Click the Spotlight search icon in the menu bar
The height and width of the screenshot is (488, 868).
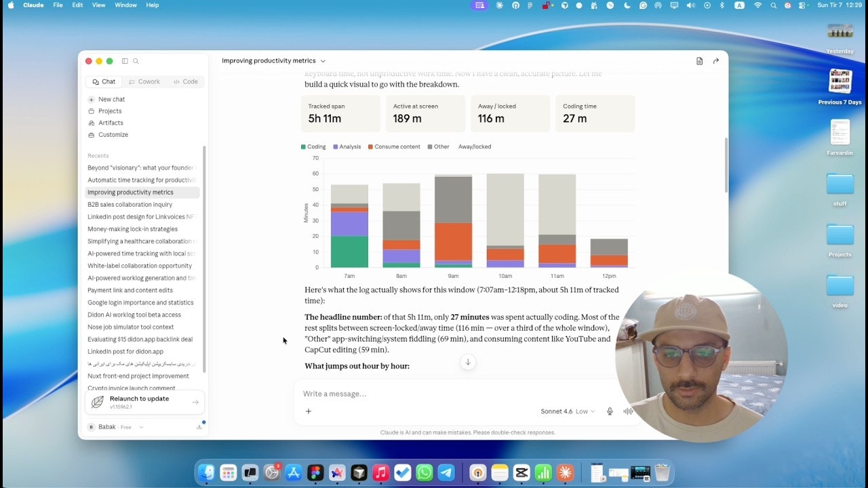(x=774, y=5)
